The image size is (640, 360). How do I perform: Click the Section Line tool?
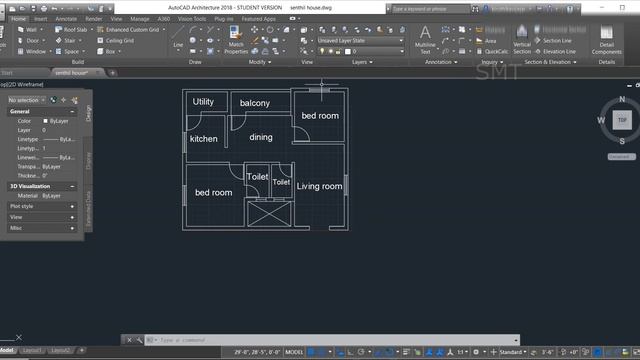pos(553,40)
